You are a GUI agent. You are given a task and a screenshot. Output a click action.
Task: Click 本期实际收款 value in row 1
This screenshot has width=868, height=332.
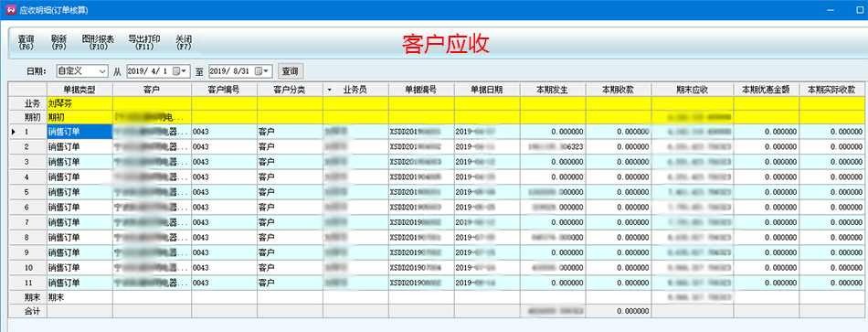[x=832, y=132]
